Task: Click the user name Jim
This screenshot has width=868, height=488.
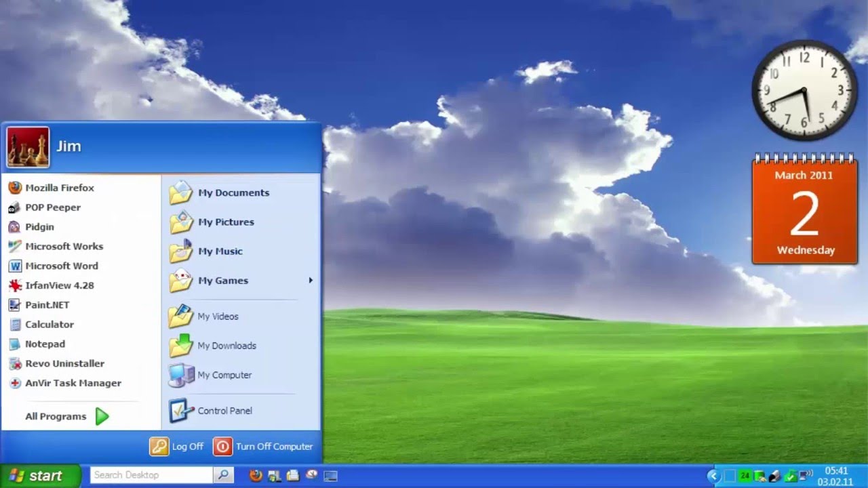Action: 68,146
